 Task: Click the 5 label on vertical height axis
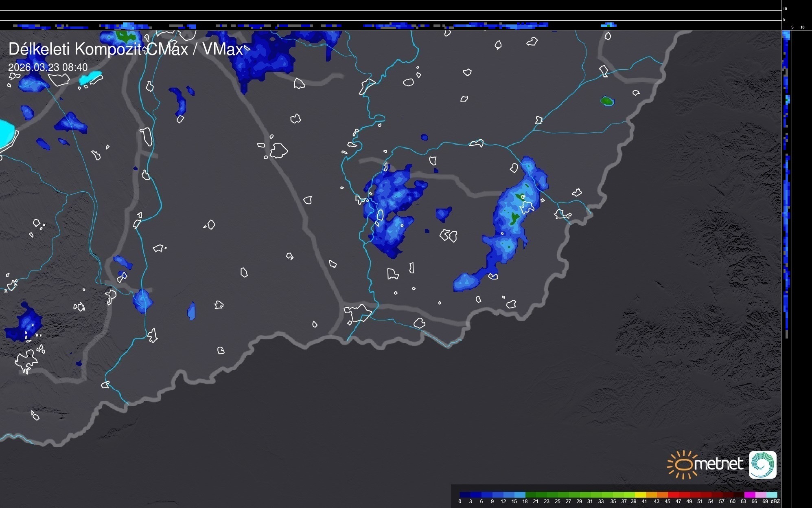click(784, 20)
